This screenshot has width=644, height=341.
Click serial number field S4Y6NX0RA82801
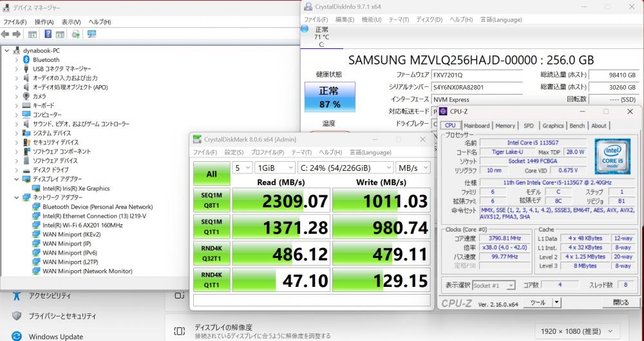coord(477,87)
